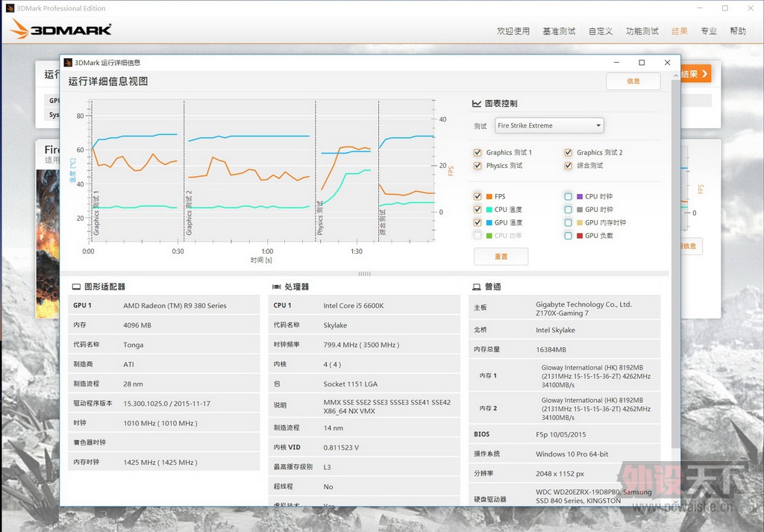This screenshot has width=764, height=532.
Task: Click the 重置 reset button
Action: pos(501,257)
